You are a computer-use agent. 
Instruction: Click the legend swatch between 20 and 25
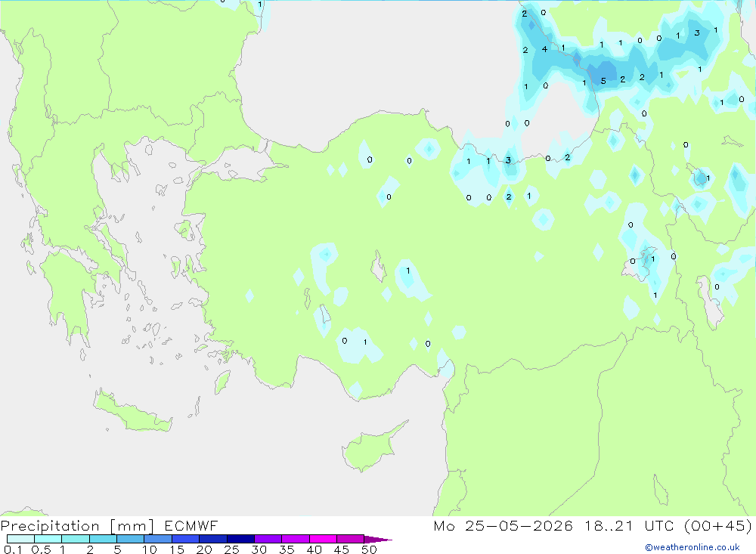[213, 539]
